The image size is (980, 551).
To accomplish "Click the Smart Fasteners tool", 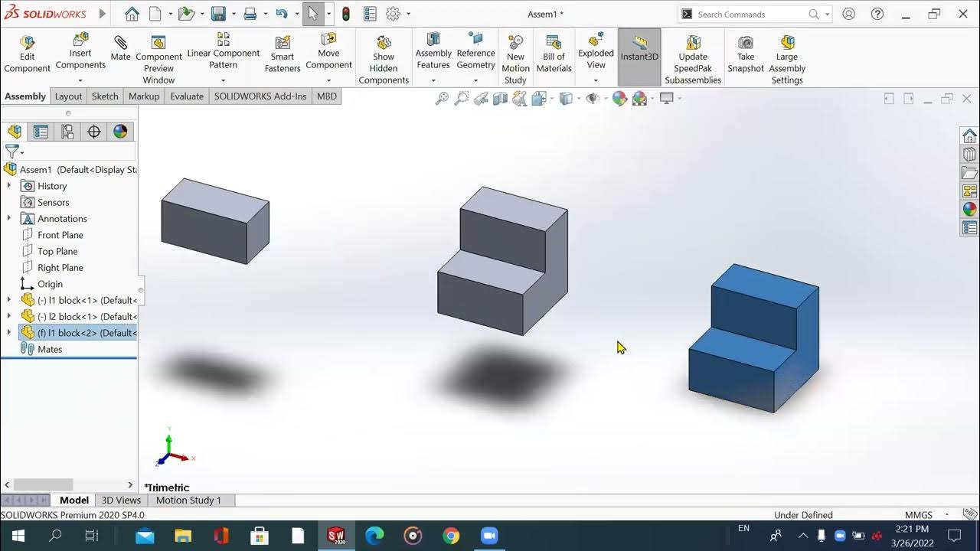I will coord(283,55).
